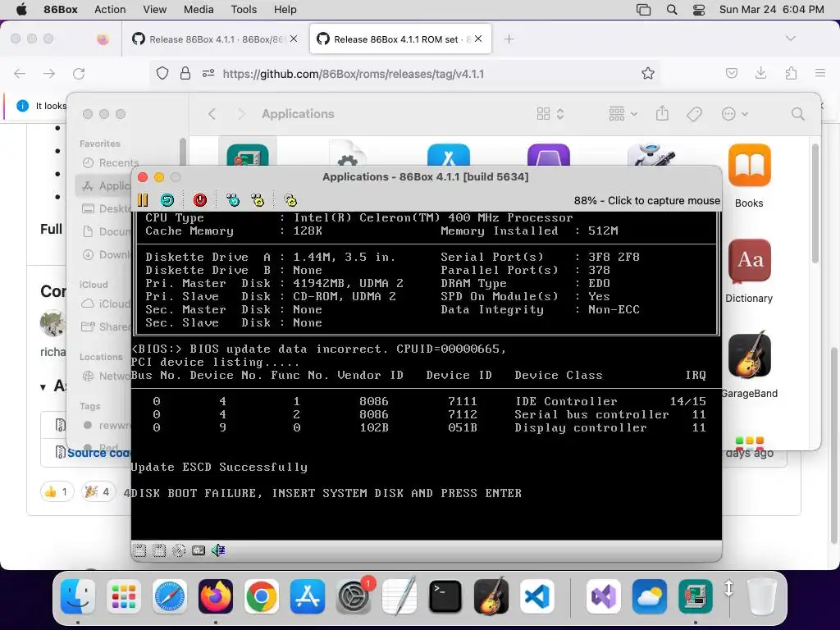
Task: Click the Firefox reload button
Action: (79, 73)
